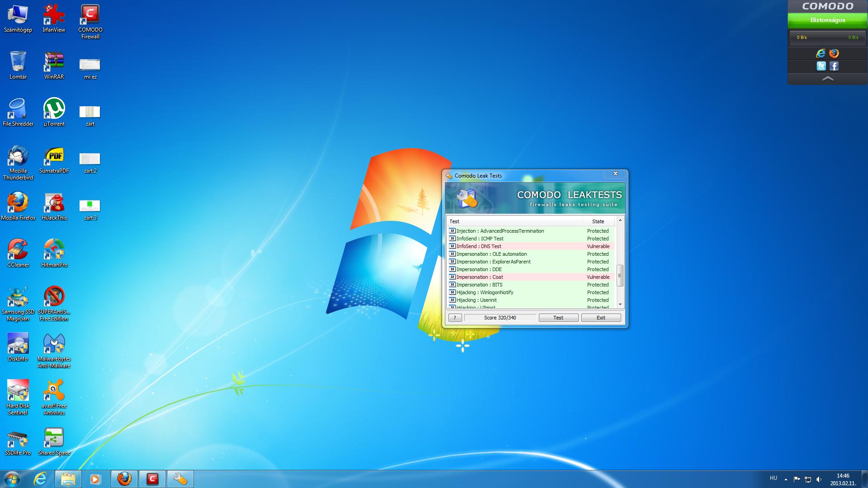Select the Impersonation : OLE automation row
Screen dimensions: 868x488
tap(531, 254)
